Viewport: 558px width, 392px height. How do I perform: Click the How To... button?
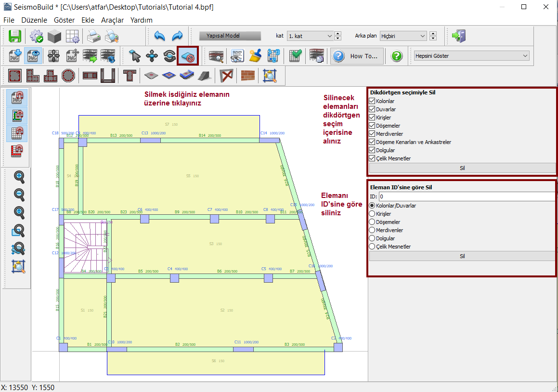[x=358, y=56]
